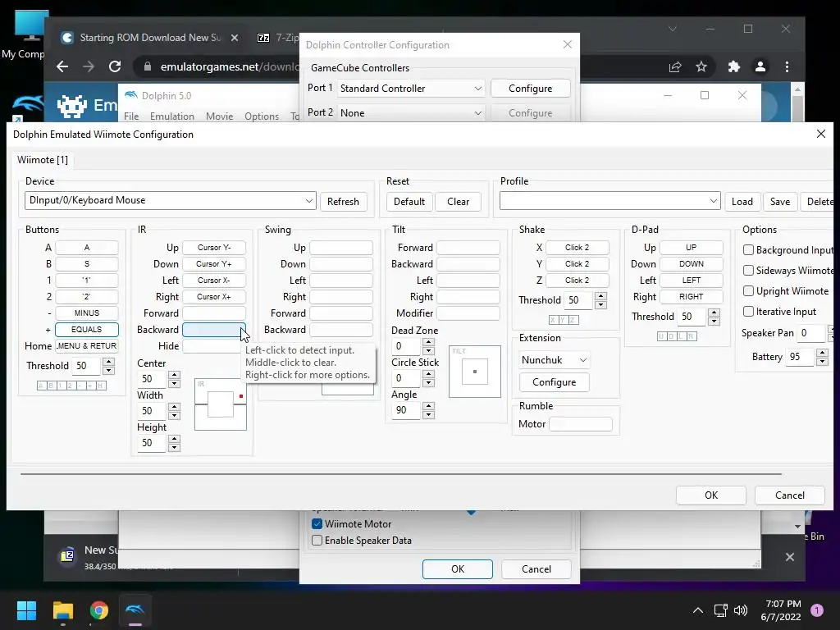Decrease D-Pad Threshold value

point(714,321)
